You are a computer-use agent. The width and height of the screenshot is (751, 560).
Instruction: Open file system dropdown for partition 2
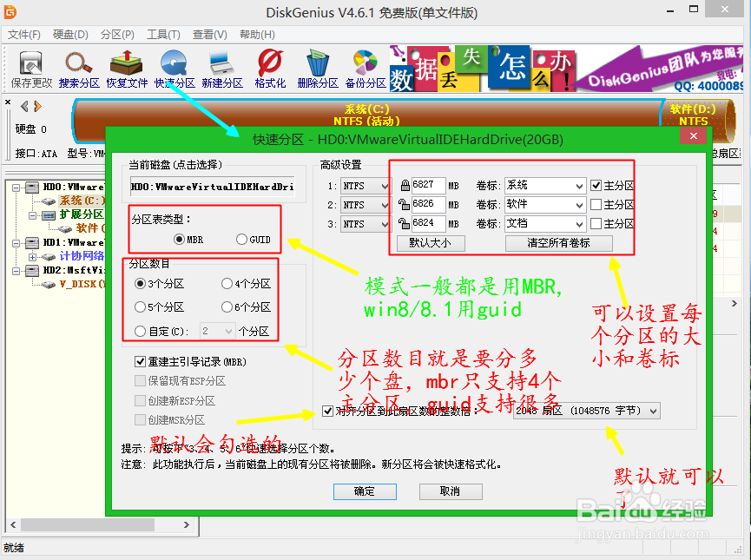pos(365,205)
